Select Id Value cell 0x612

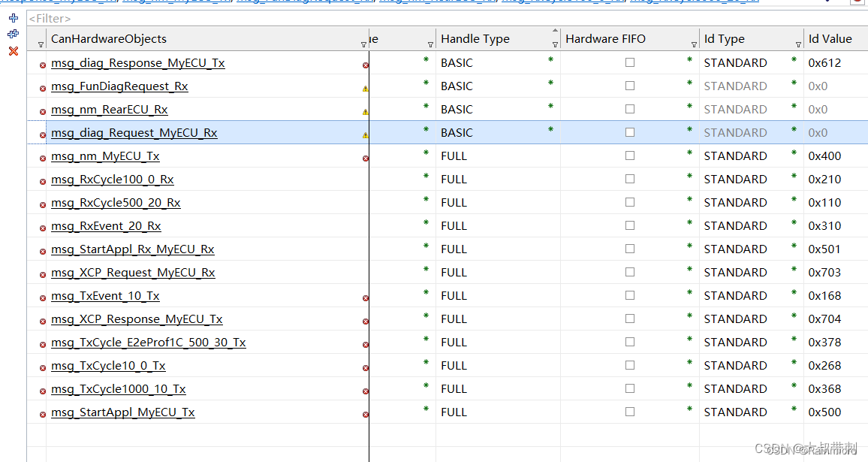coord(824,63)
